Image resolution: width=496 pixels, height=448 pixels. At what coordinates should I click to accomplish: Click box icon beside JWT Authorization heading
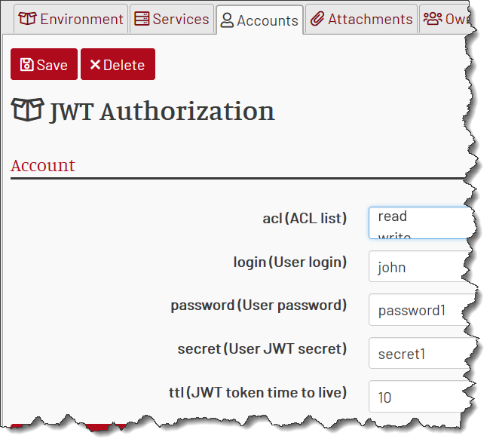click(x=28, y=109)
